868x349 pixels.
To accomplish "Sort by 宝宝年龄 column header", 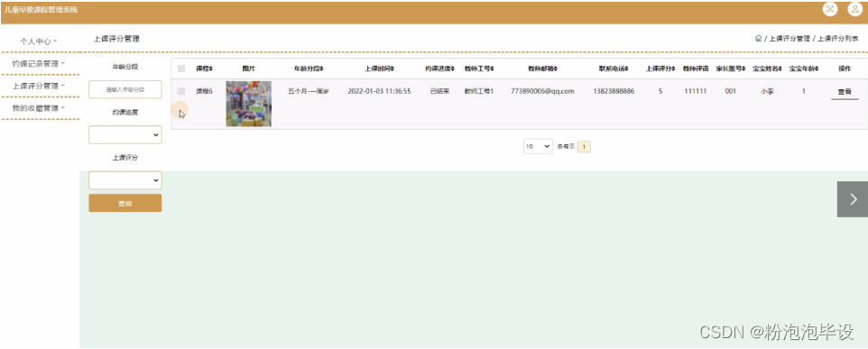I will point(804,69).
